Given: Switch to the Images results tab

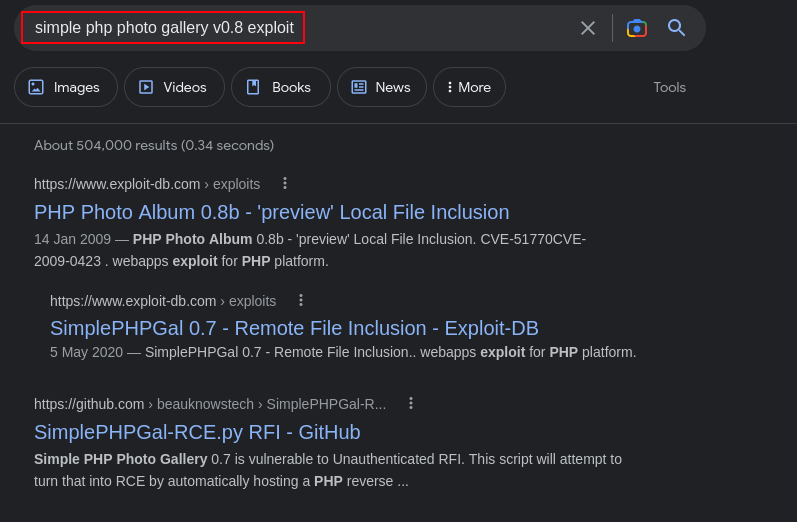Looking at the screenshot, I should pyautogui.click(x=66, y=87).
